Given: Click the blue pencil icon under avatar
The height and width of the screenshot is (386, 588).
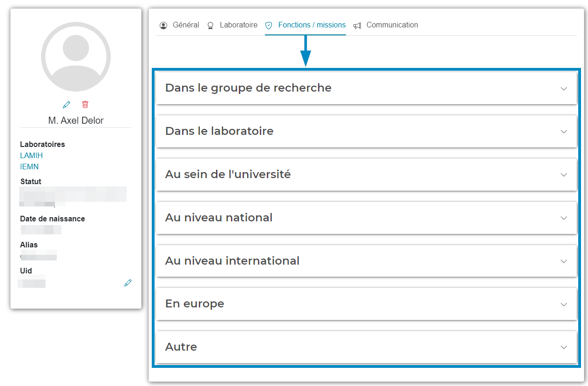Looking at the screenshot, I should pyautogui.click(x=67, y=104).
